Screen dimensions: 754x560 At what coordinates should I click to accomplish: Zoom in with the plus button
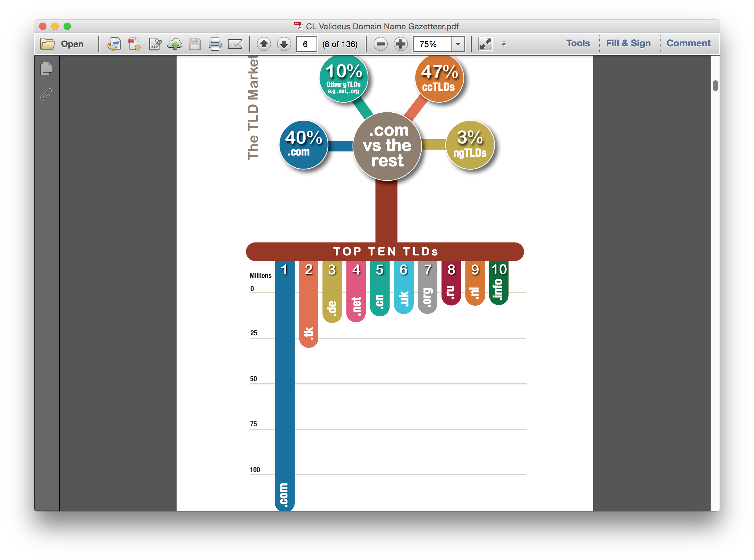[x=401, y=44]
